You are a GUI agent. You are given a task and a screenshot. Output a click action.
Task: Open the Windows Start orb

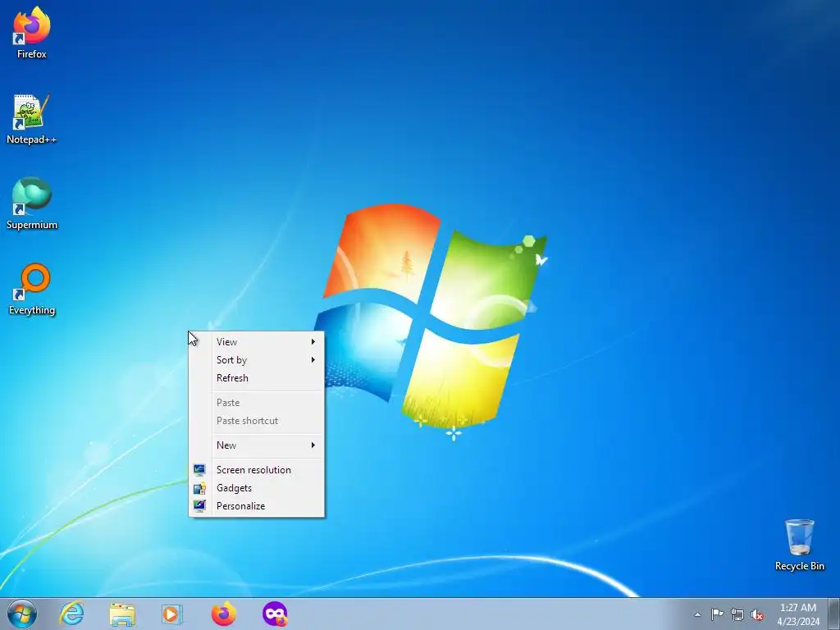click(x=22, y=614)
